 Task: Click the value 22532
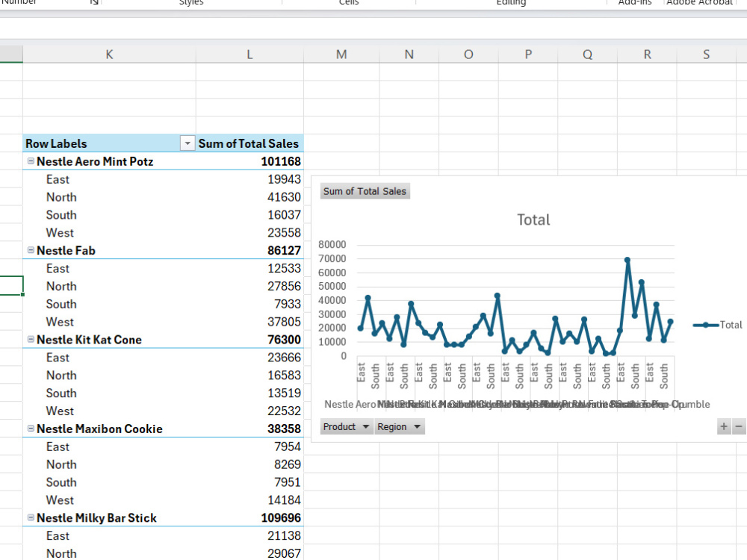click(284, 411)
